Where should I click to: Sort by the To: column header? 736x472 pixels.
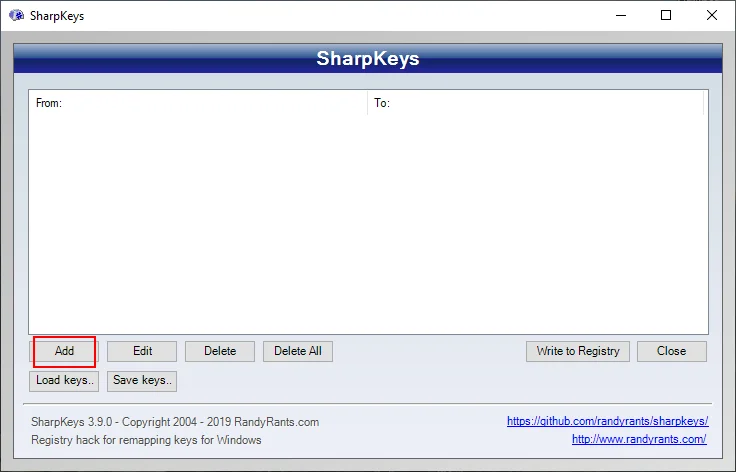click(536, 103)
